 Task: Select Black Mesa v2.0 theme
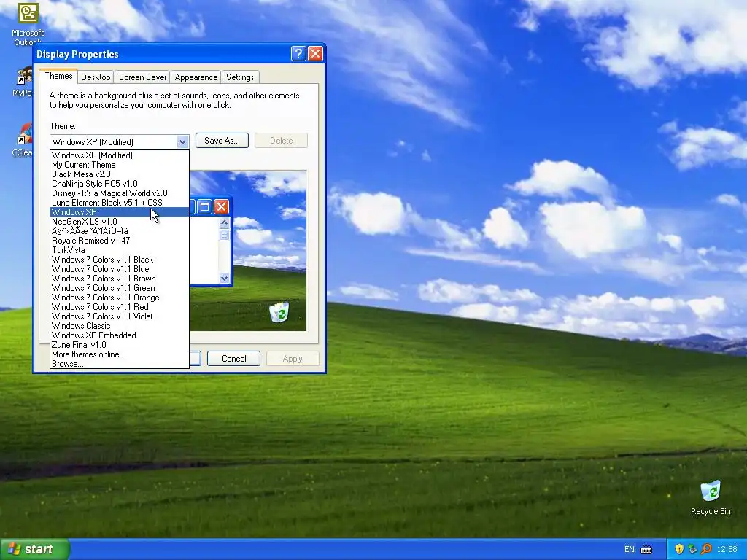click(119, 174)
